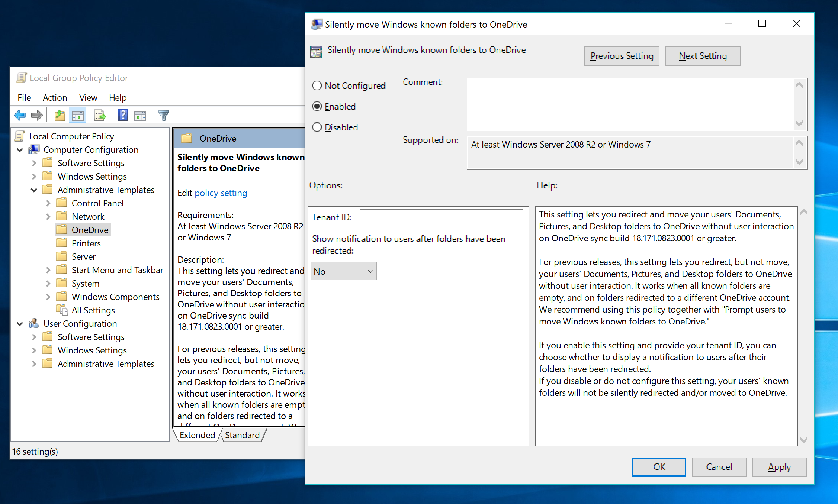
Task: Switch to the Standard tab
Action: pyautogui.click(x=242, y=435)
